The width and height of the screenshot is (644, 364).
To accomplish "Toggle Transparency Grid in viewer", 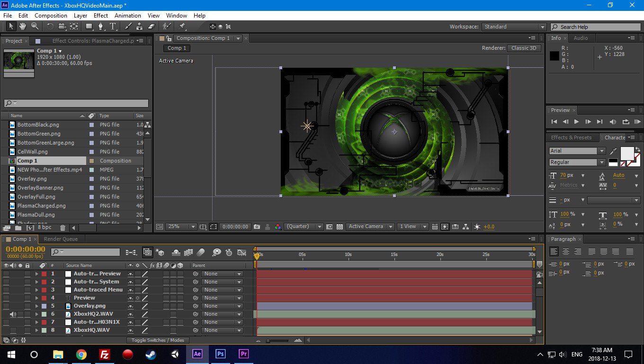I will tap(340, 227).
